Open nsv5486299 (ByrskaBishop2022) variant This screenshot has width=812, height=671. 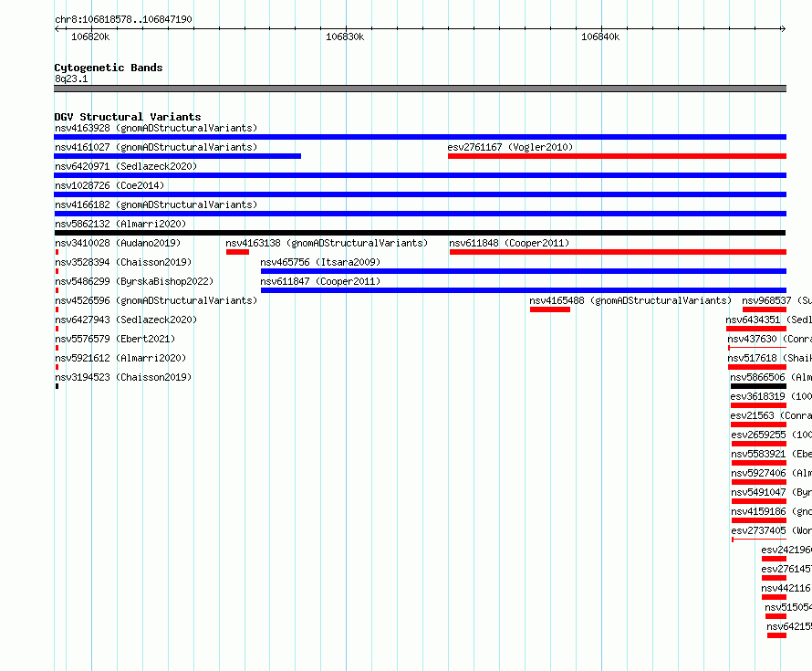point(134,281)
